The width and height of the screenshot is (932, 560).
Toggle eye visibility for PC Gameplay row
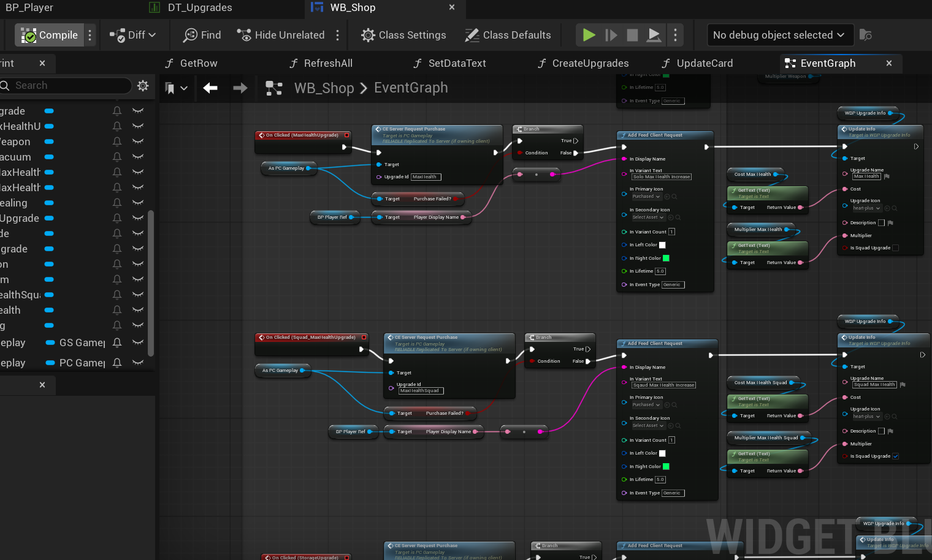pos(138,363)
